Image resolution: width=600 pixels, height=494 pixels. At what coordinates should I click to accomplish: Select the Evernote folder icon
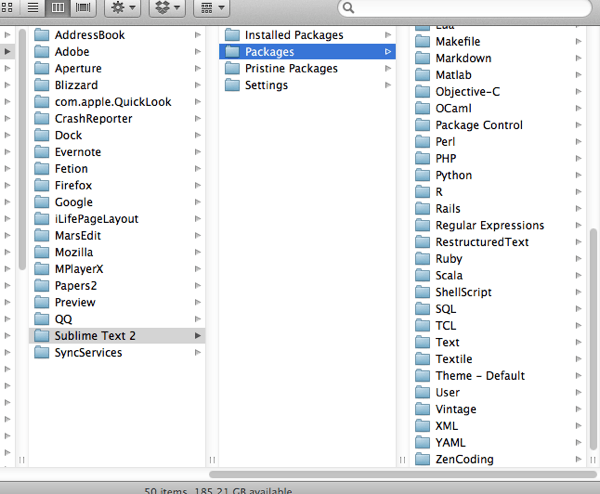click(41, 152)
